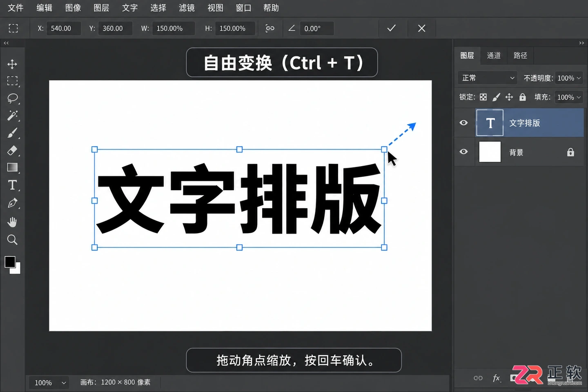This screenshot has height=392, width=588.
Task: Click the rotation angle icon
Action: (x=292, y=28)
